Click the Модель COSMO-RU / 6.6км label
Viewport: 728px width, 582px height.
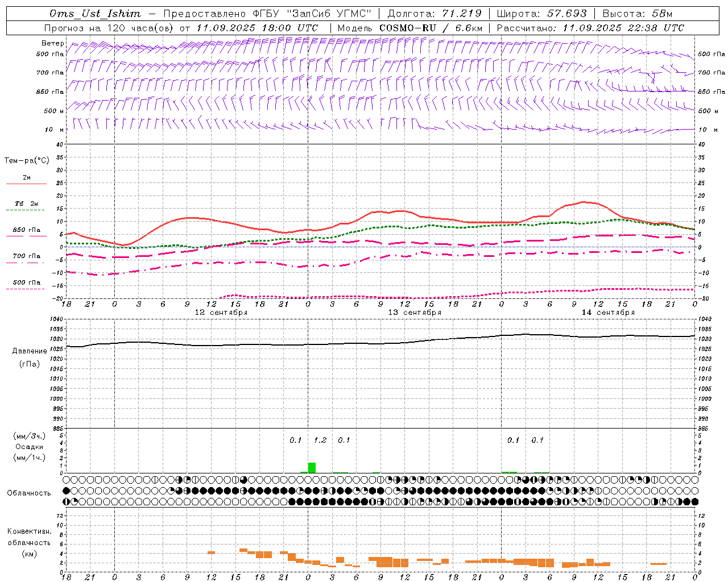point(410,28)
